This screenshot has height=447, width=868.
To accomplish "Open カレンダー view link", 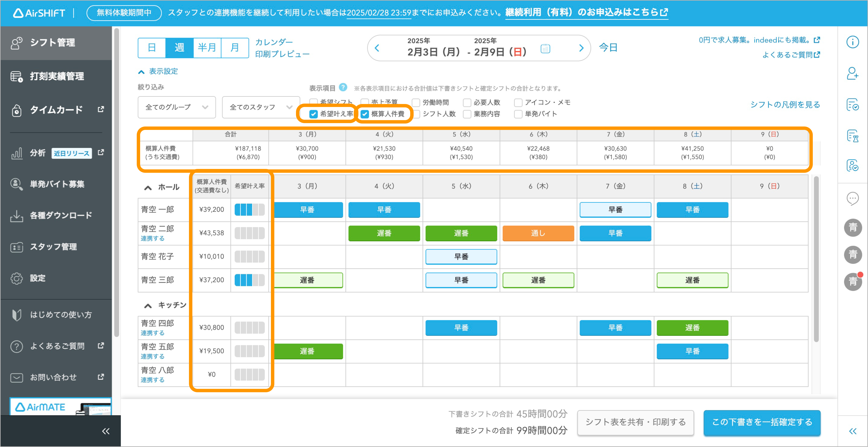I will tap(274, 42).
